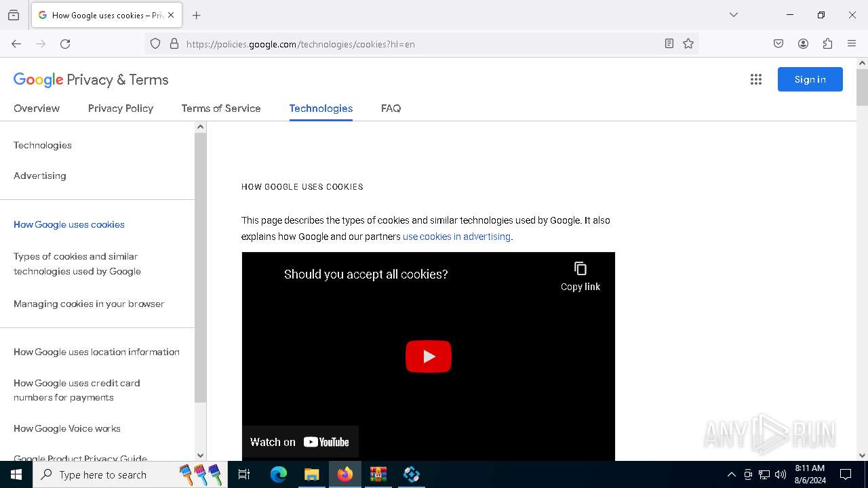Go to Types of cookies section
868x488 pixels.
click(x=77, y=264)
